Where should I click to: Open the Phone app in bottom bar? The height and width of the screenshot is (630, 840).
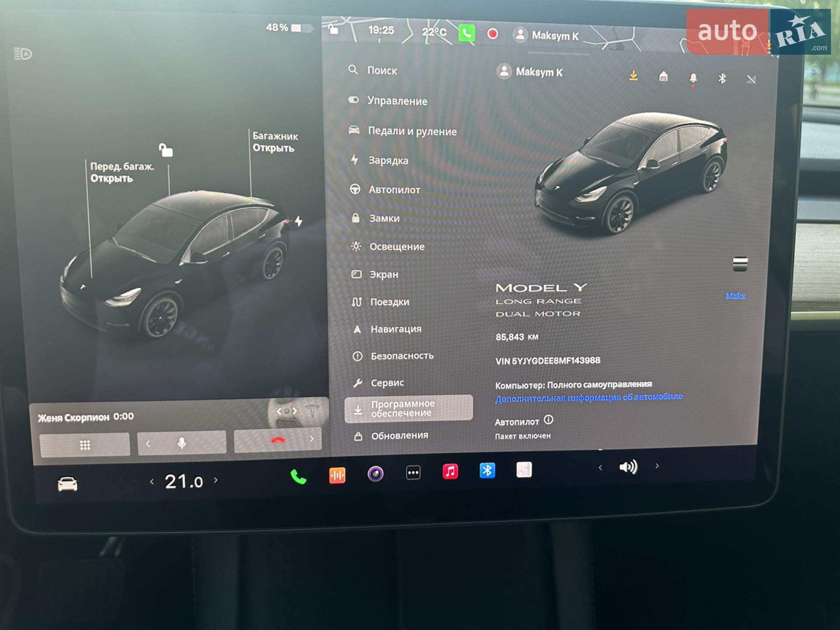click(x=298, y=476)
